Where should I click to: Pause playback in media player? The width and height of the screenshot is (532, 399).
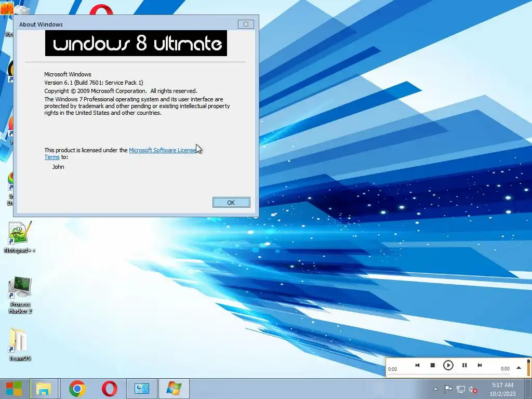point(464,365)
